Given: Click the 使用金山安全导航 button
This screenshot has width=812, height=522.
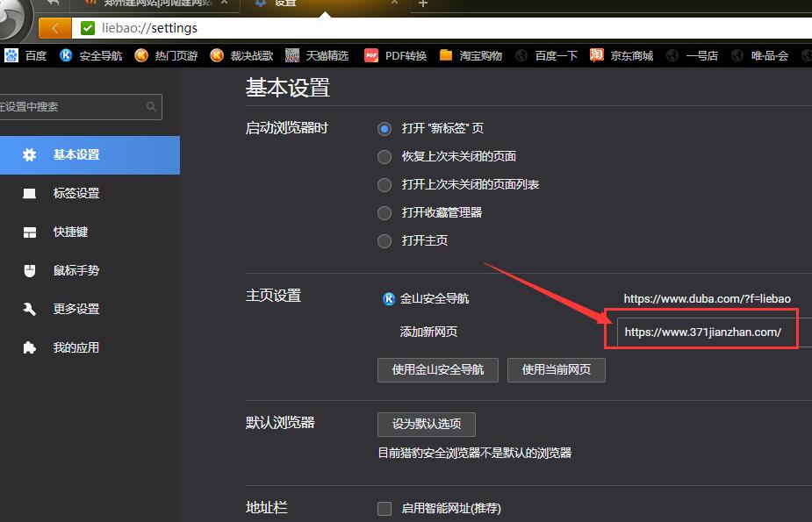Looking at the screenshot, I should (438, 370).
